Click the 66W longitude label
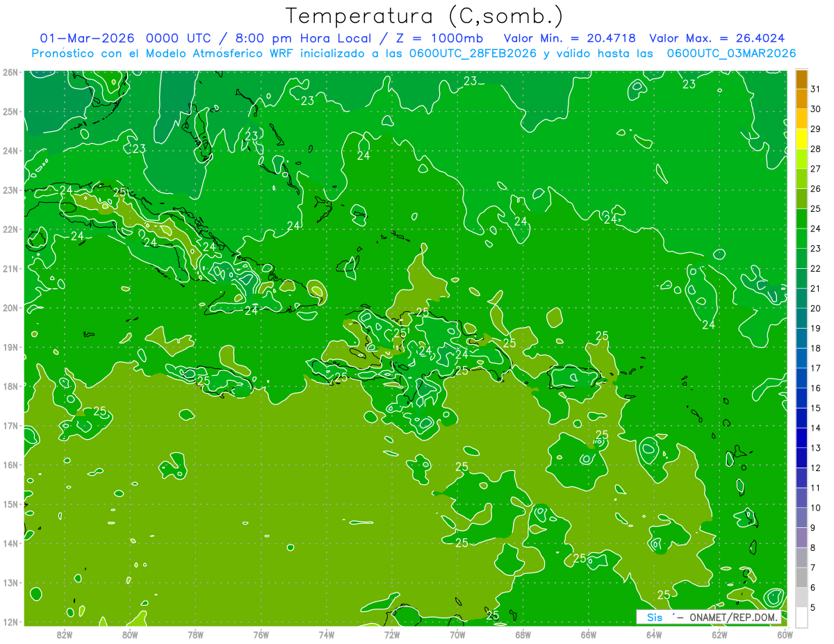This screenshot has width=834, height=644. pyautogui.click(x=588, y=634)
